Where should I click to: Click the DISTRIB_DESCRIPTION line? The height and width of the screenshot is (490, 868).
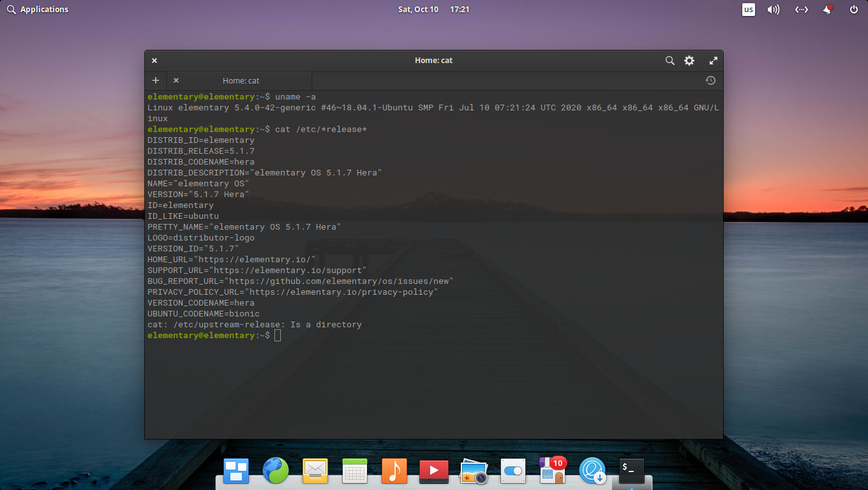click(x=265, y=173)
